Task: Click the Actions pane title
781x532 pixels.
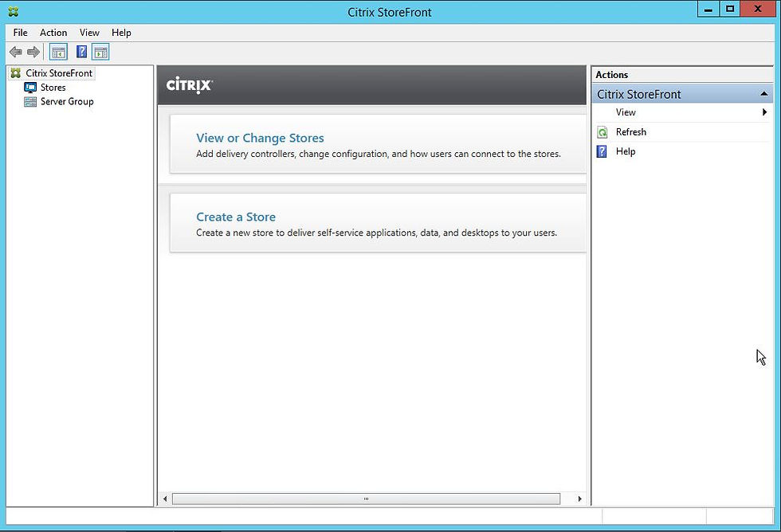Action: [612, 75]
